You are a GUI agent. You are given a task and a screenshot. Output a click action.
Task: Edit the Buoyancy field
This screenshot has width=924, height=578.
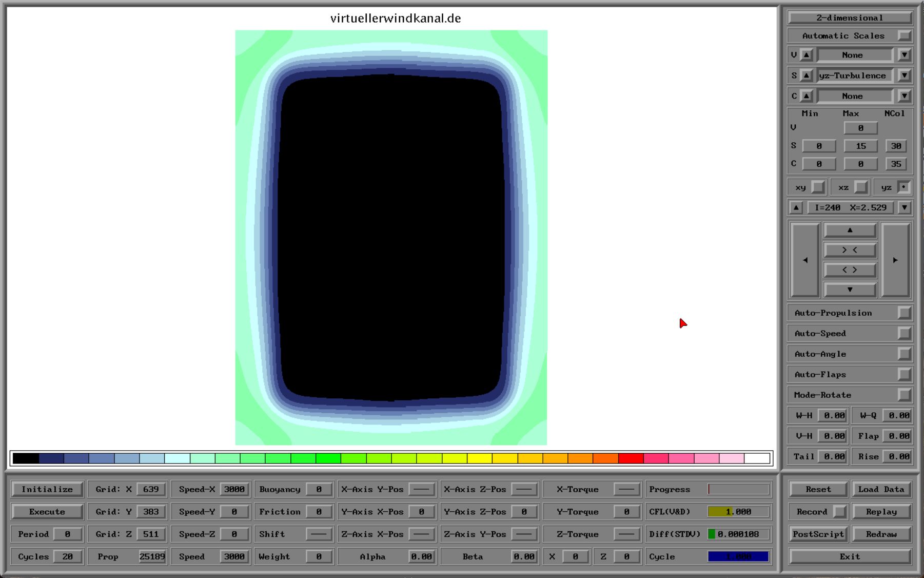319,489
